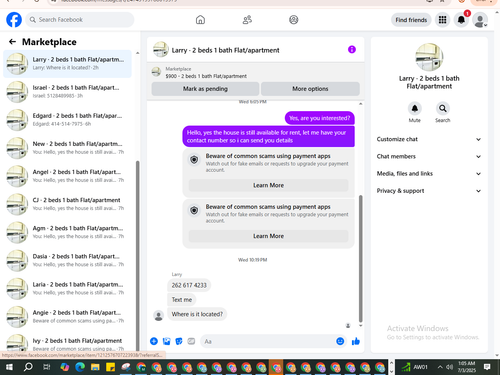Click the Text me message bubble
500x375 pixels.
tap(182, 300)
